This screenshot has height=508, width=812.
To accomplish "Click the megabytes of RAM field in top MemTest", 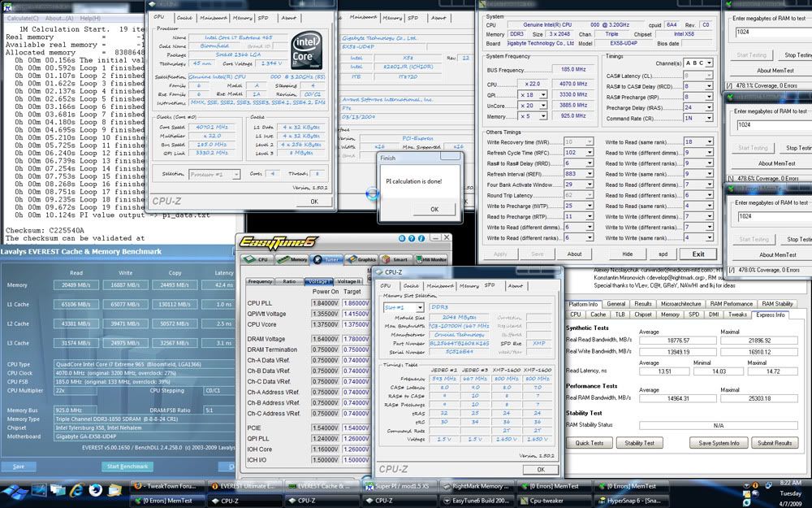I will click(773, 33).
